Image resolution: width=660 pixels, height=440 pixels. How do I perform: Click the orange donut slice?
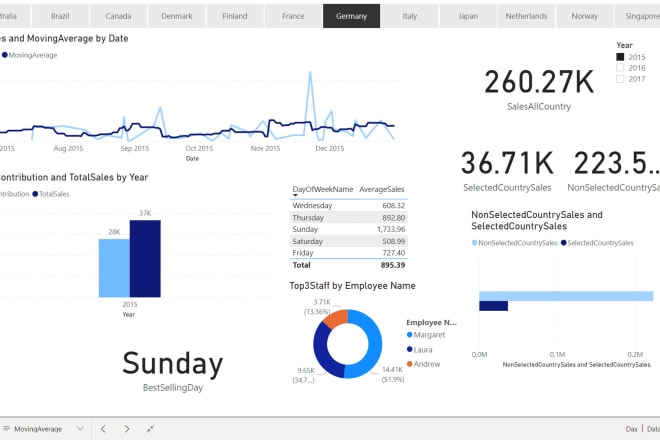[335, 319]
